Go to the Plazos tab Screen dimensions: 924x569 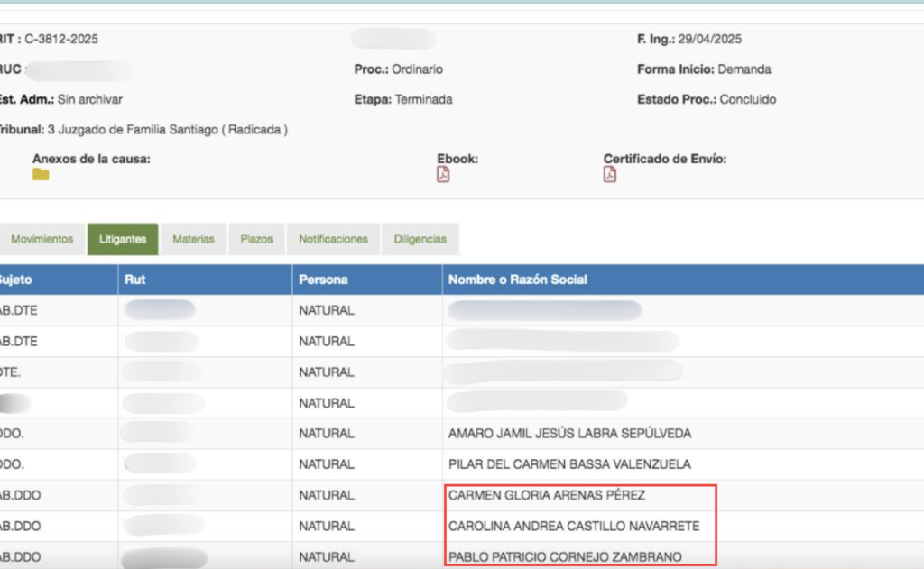pyautogui.click(x=256, y=239)
